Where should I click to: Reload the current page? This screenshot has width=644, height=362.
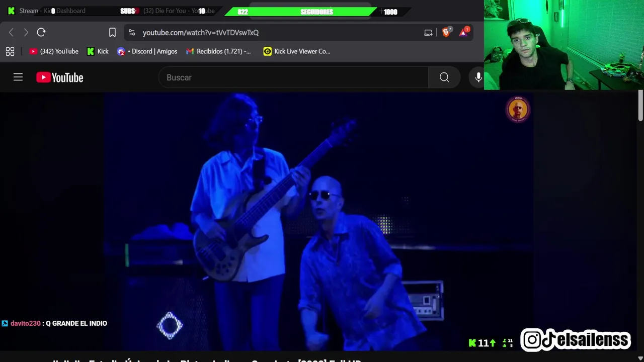click(x=41, y=32)
